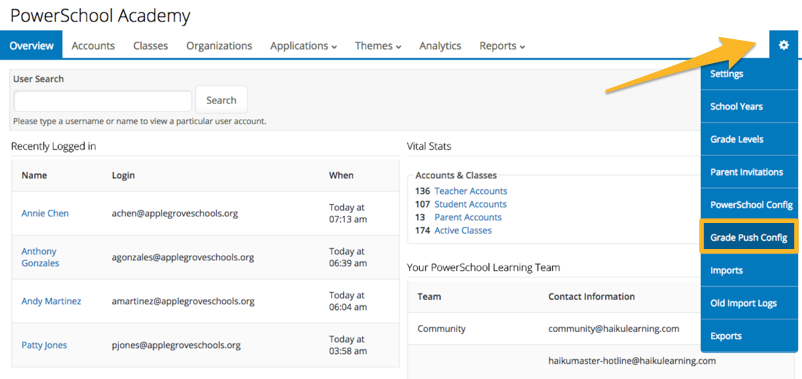Expand the Applications dropdown menu
802x379 pixels.
pyautogui.click(x=303, y=46)
